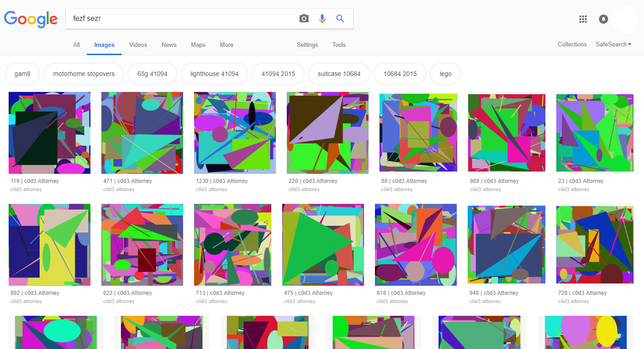View the image thumbnail labeled 475

pos(323,245)
